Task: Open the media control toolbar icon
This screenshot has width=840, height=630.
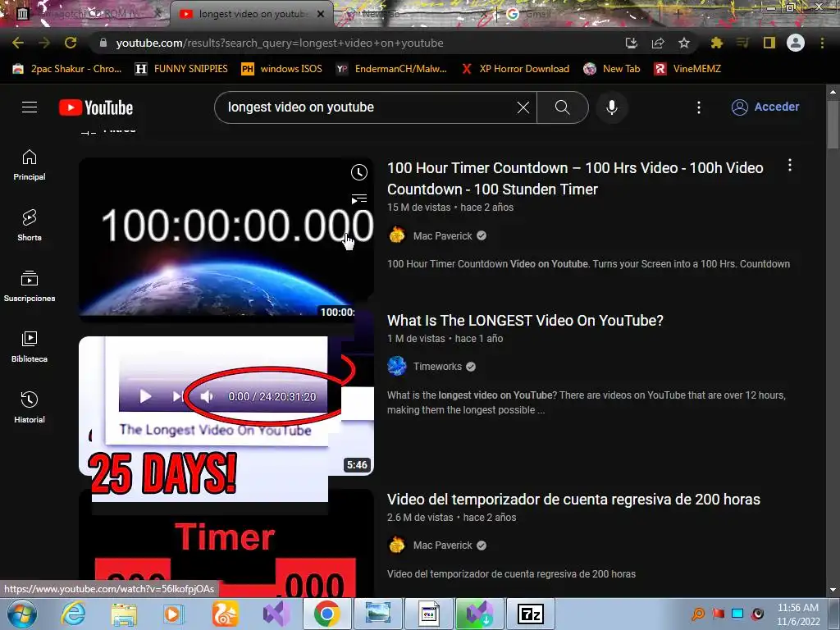Action: (x=742, y=43)
